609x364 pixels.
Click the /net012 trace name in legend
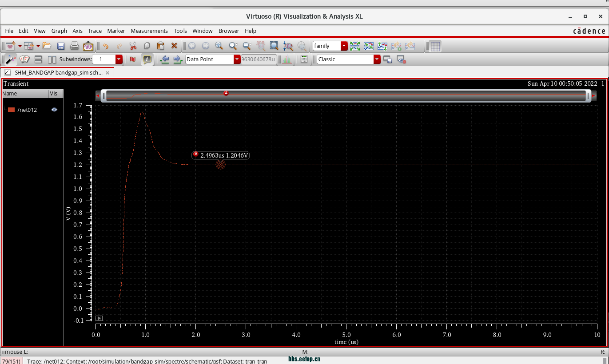(x=27, y=110)
